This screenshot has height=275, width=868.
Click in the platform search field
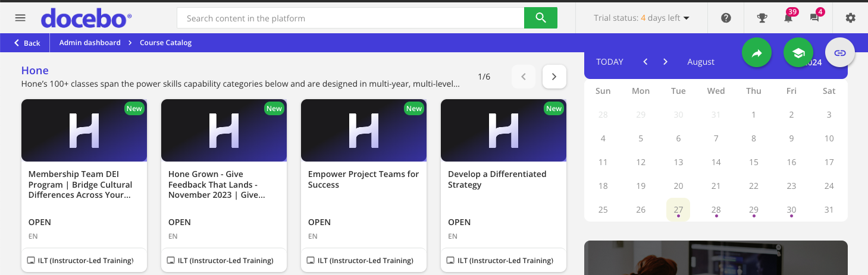(x=350, y=18)
